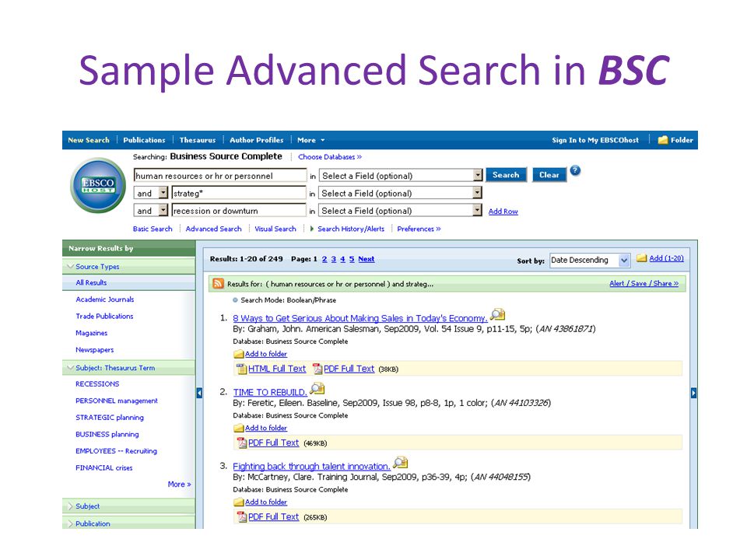The height and width of the screenshot is (560, 747).
Task: Narrow by PERSONNEL management term
Action: click(117, 401)
